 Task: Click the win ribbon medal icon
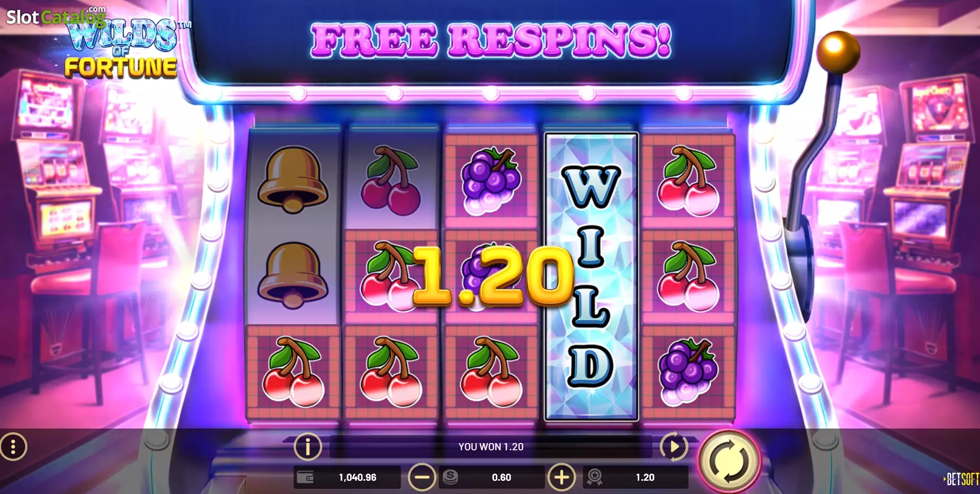coord(595,477)
